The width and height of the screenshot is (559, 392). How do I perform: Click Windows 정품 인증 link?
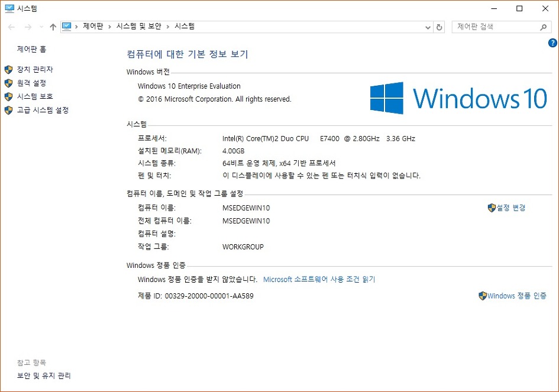[516, 296]
